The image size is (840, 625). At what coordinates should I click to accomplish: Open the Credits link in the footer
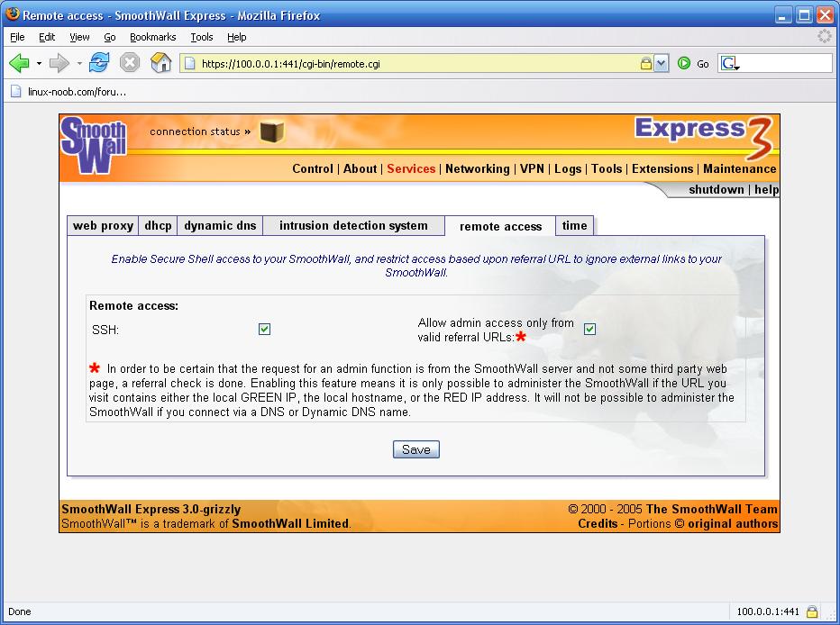(598, 523)
